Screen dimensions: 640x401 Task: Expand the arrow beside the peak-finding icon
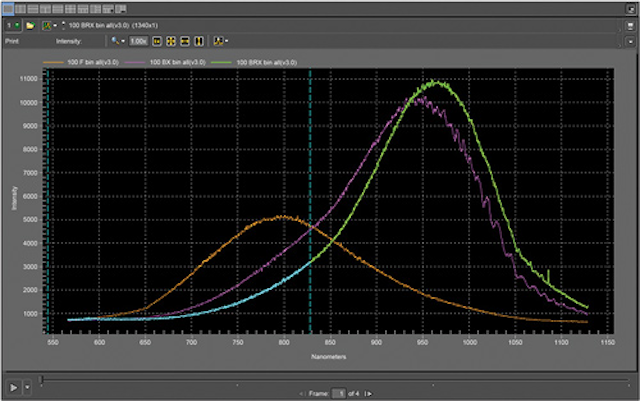(227, 41)
